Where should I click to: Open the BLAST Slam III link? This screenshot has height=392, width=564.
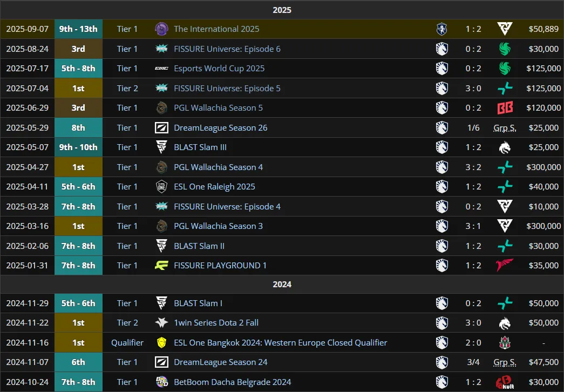tap(200, 147)
